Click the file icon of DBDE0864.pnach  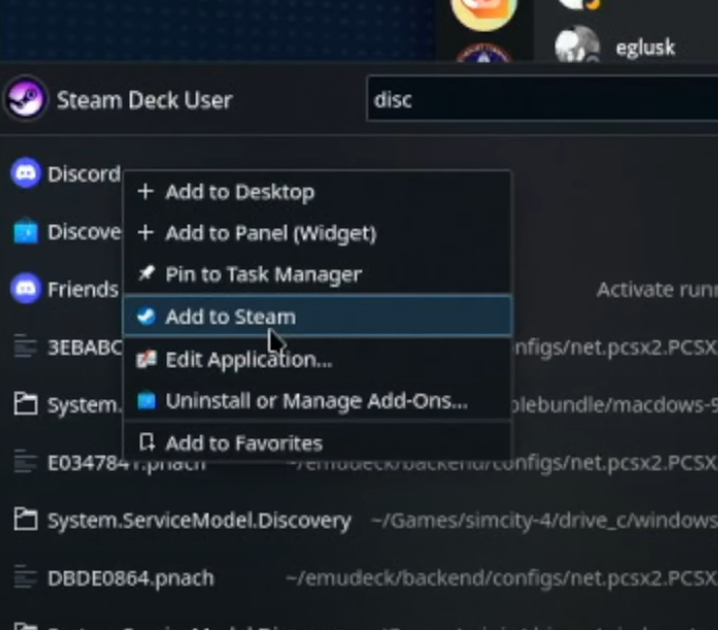pos(25,577)
